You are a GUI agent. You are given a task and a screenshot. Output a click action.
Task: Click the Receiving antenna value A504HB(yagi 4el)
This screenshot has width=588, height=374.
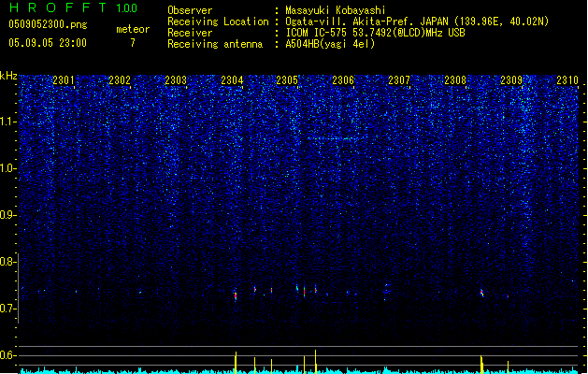click(330, 44)
